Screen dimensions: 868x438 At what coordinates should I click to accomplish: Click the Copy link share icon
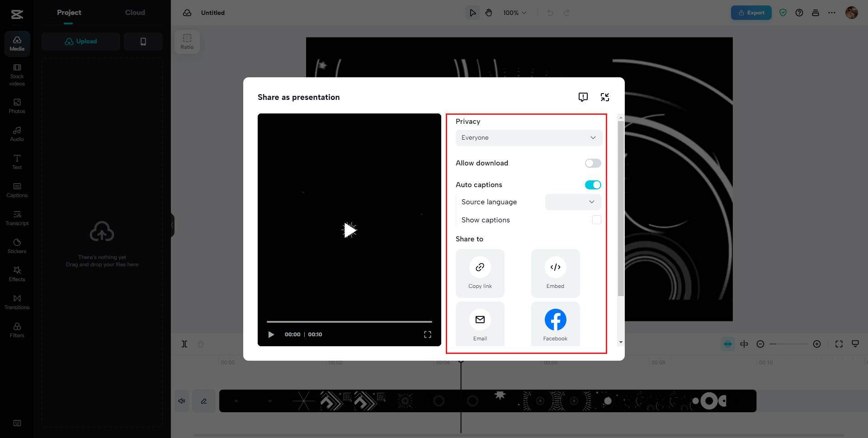tap(480, 267)
